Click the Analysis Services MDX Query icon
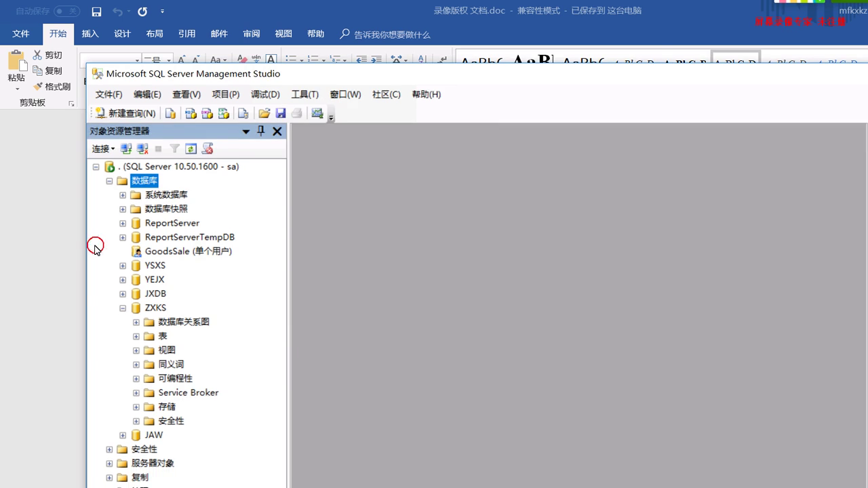The height and width of the screenshot is (488, 868). [191, 113]
